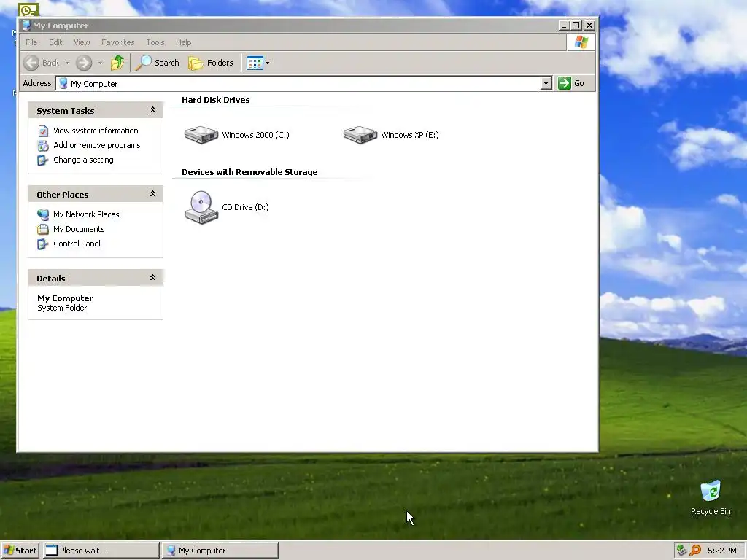This screenshot has width=747, height=560.
Task: Open the Views icon menu
Action: [x=258, y=63]
